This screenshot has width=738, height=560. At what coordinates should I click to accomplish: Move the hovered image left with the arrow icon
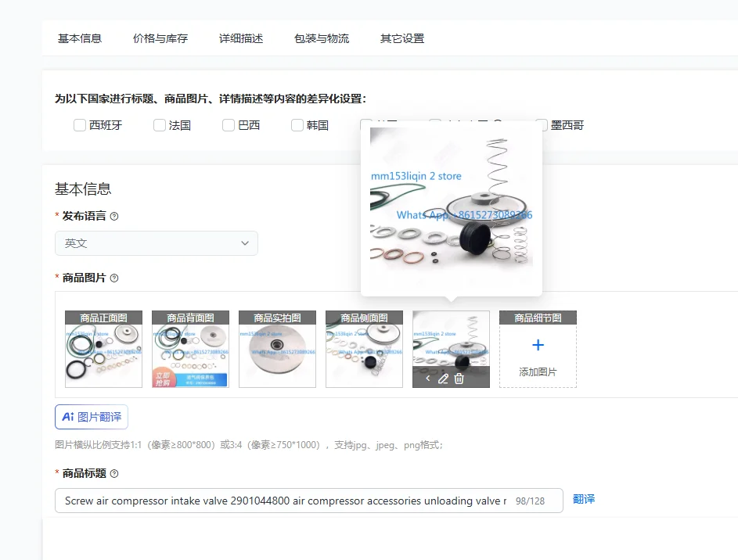point(428,379)
